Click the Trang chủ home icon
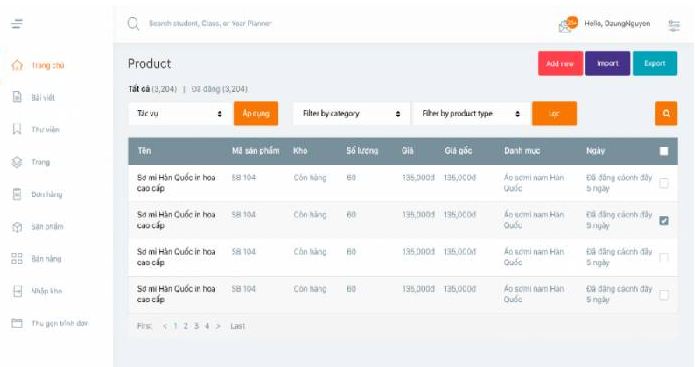The height and width of the screenshot is (367, 695). coord(17,65)
